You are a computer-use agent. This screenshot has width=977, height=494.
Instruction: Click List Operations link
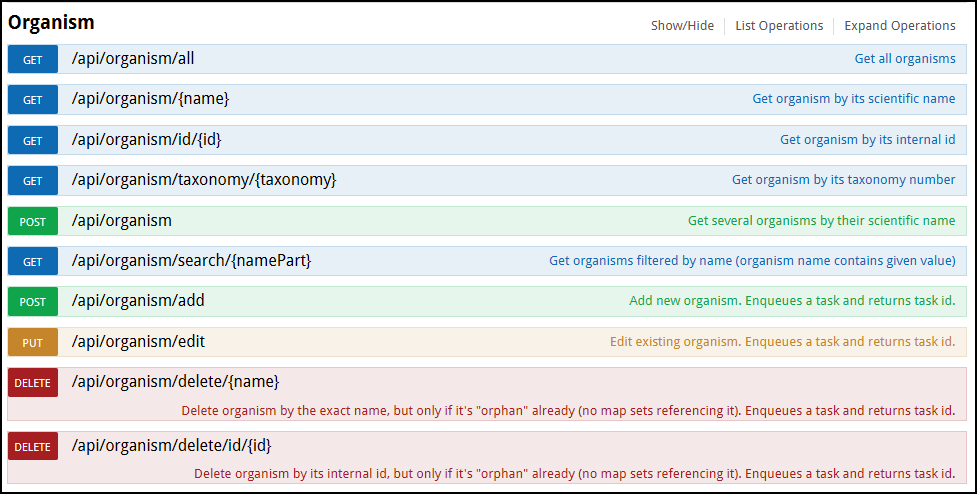[x=779, y=26]
